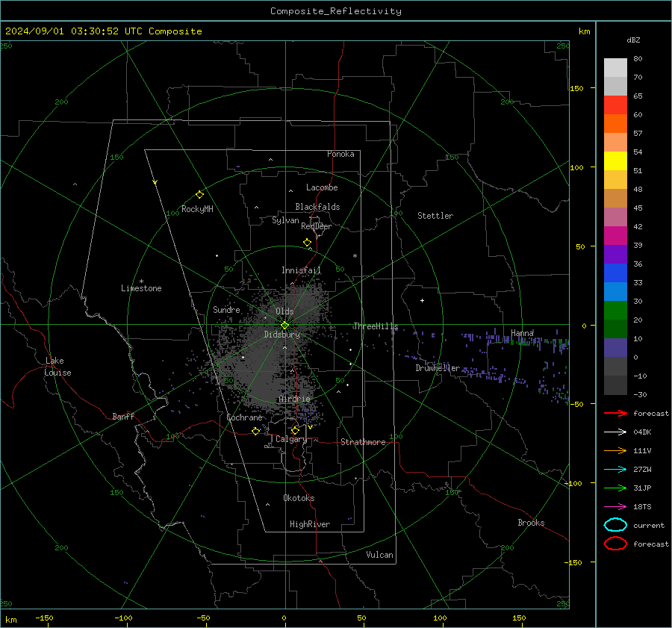Select the magenta 18TS arrow icon
The image size is (672, 628).
[615, 507]
